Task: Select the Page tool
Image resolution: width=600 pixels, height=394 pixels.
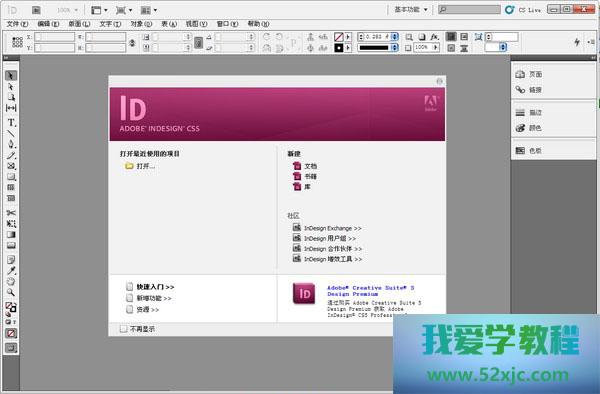Action: click(11, 97)
